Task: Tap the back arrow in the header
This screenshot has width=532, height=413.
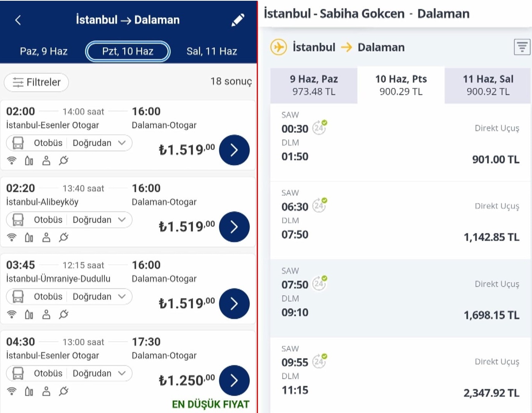Action: 18,20
